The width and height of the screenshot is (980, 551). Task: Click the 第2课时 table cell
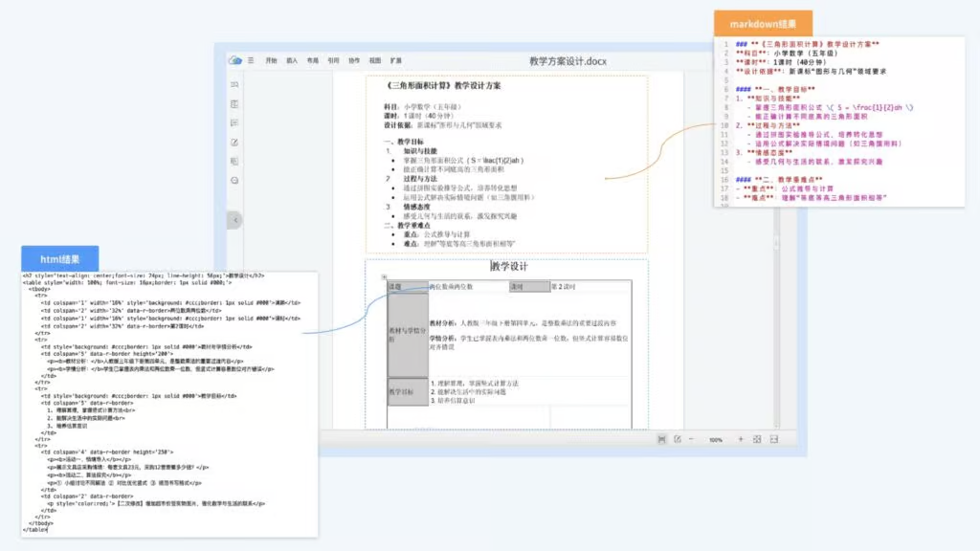[x=590, y=287]
